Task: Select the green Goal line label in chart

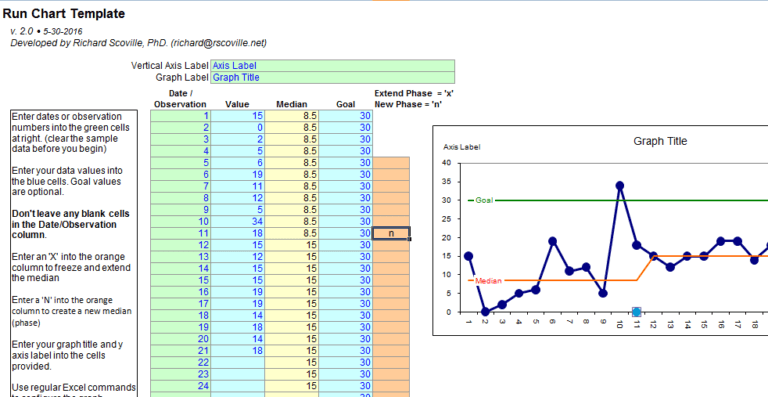Action: click(x=484, y=200)
